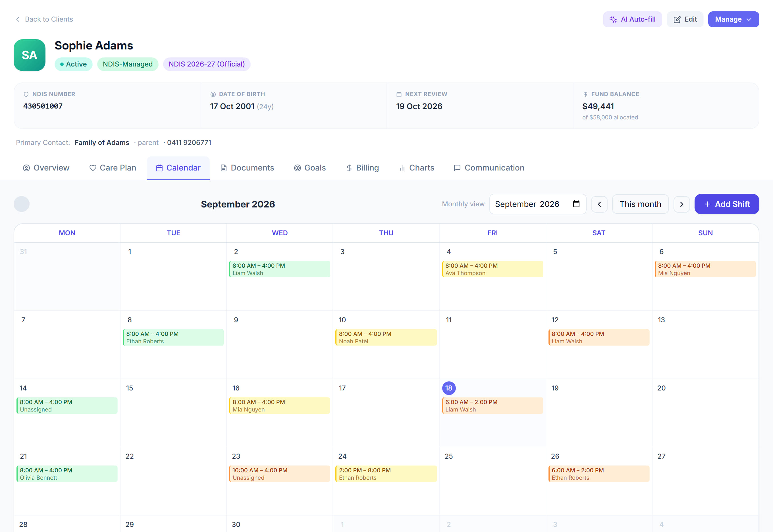Open Liam Walsh shift on September 2

[279, 269]
